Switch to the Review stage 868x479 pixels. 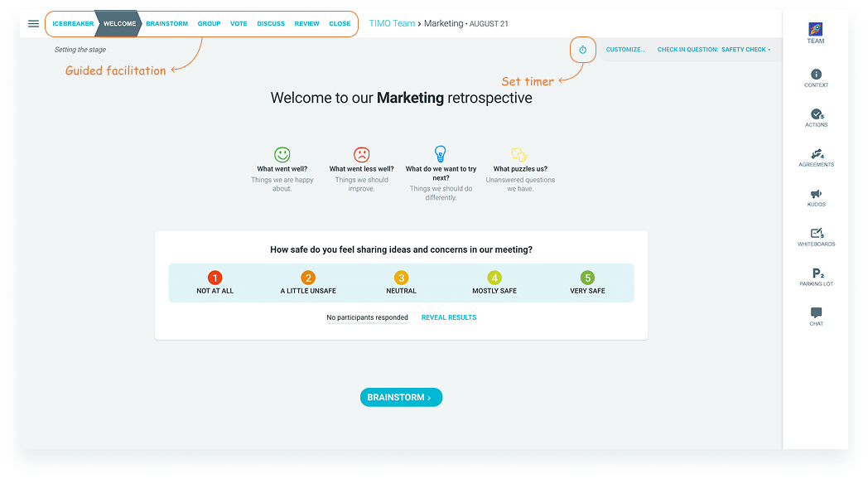coord(306,24)
